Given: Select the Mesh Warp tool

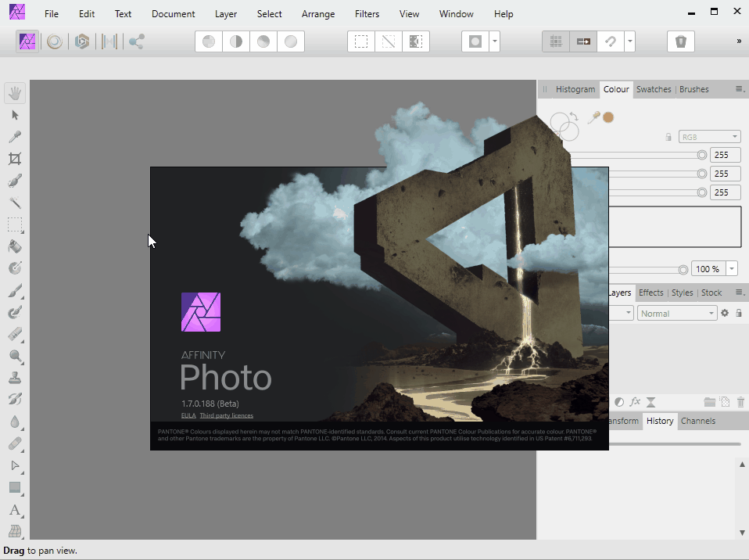Looking at the screenshot, I should click(x=15, y=531).
